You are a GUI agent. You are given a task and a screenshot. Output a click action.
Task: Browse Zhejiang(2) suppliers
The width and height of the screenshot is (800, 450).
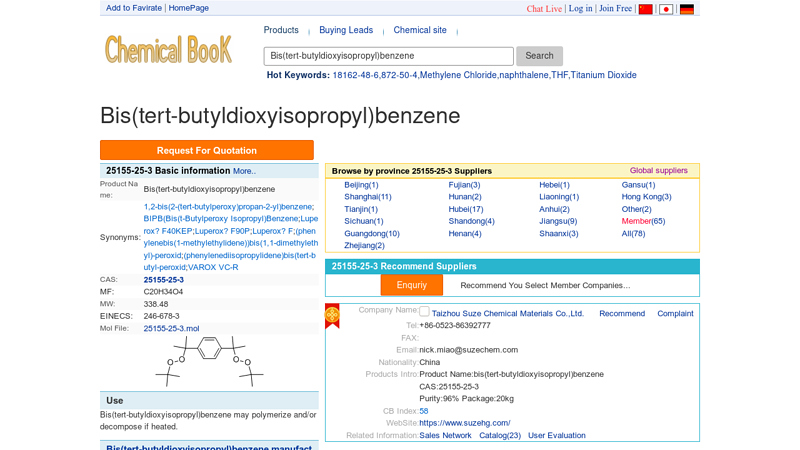tap(364, 245)
